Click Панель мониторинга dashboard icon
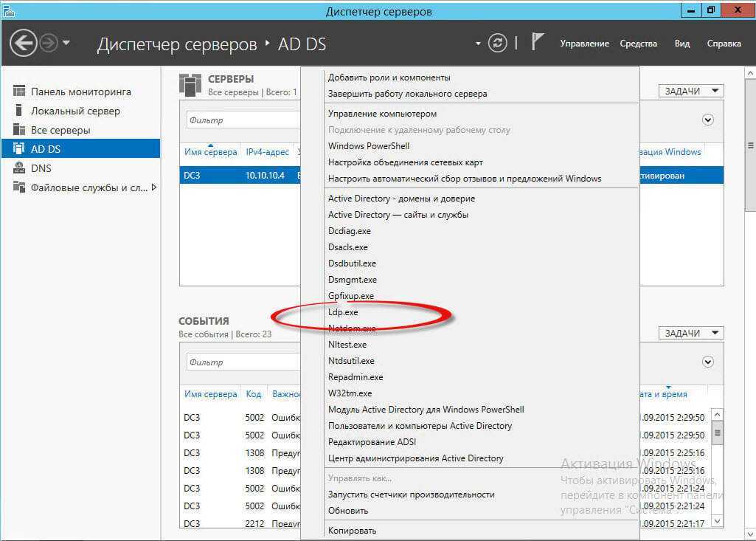Image resolution: width=756 pixels, height=541 pixels. click(19, 91)
